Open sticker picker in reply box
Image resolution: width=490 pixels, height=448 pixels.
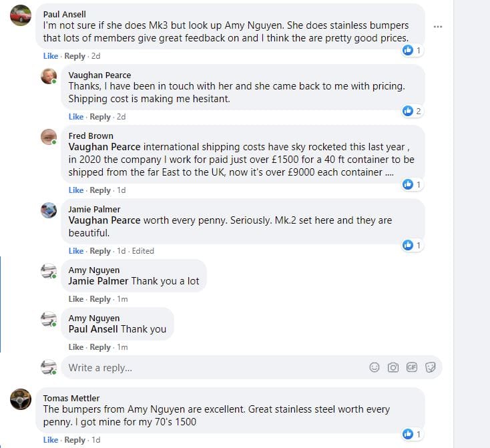point(431,367)
